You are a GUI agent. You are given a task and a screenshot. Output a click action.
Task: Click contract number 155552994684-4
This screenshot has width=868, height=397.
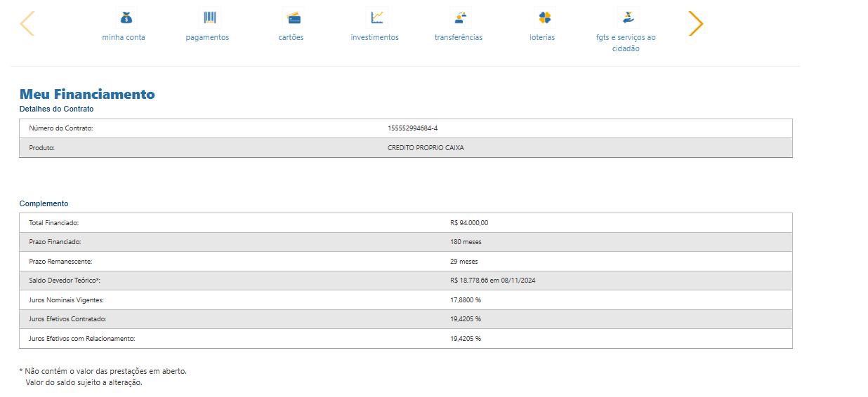412,128
